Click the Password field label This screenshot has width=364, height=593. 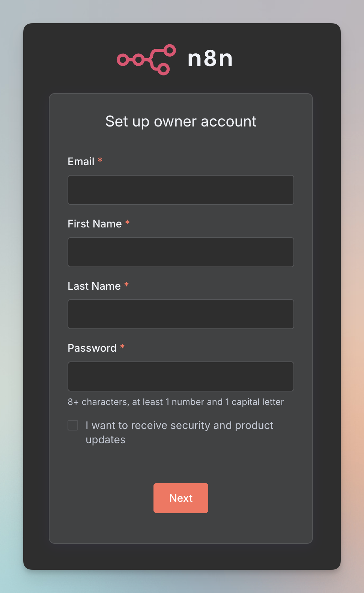coord(92,348)
